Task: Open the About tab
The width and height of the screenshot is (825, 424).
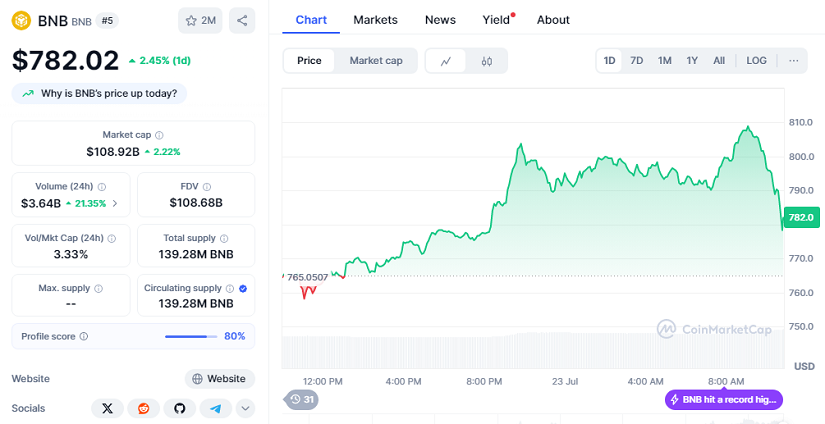Action: click(553, 20)
